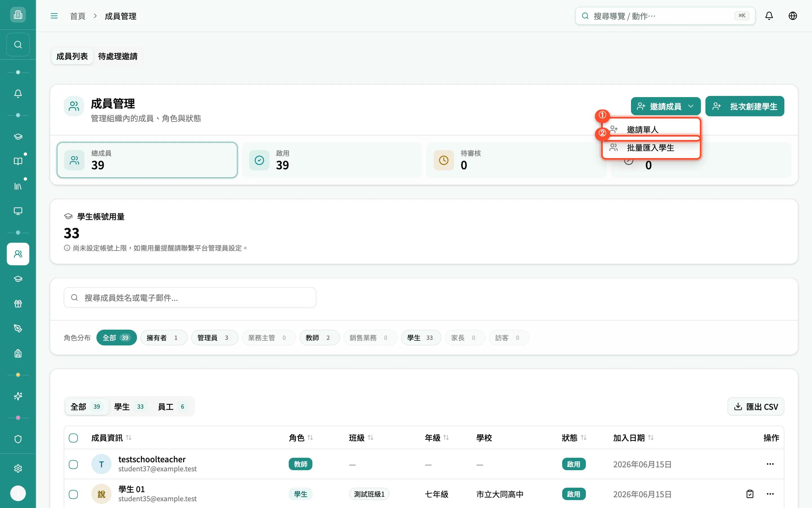This screenshot has width=812, height=508.
Task: Click the top navigation search box
Action: coord(665,16)
